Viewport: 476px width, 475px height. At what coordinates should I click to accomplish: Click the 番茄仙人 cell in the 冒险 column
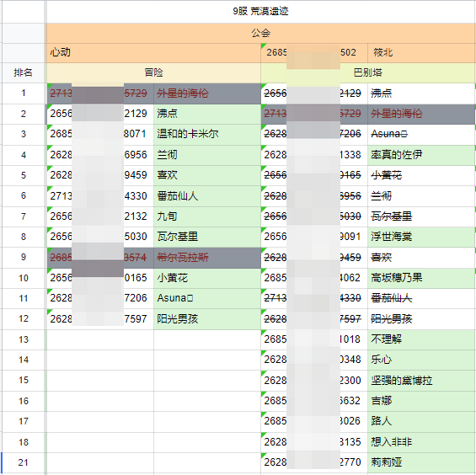pyautogui.click(x=207, y=196)
